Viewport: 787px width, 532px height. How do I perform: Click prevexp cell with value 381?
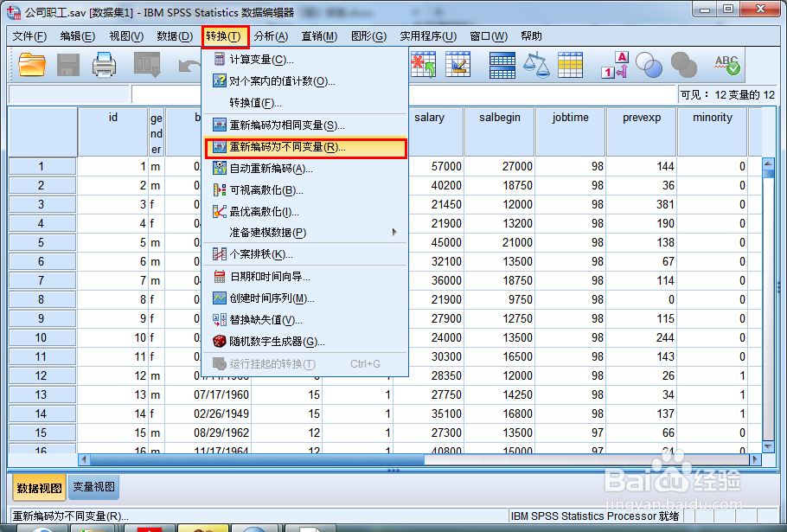tap(642, 204)
